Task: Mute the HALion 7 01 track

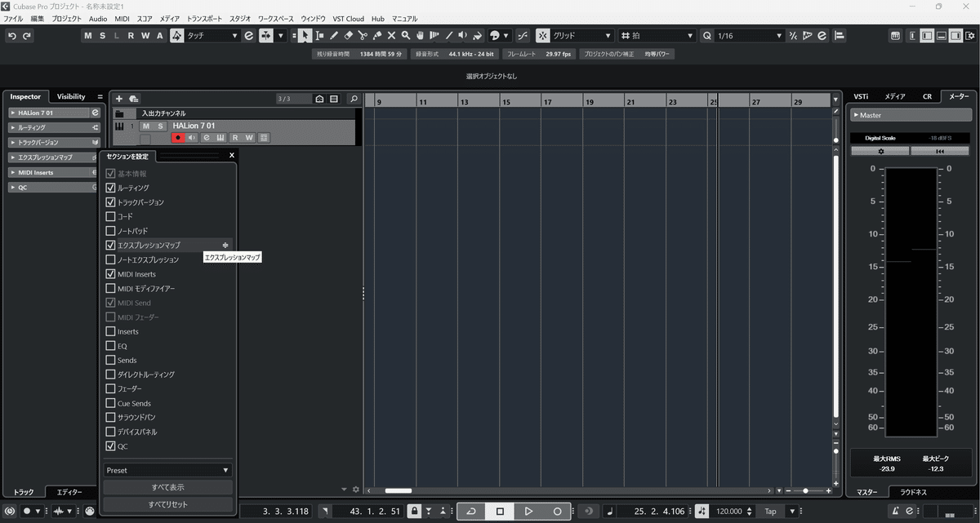Action: (x=145, y=126)
